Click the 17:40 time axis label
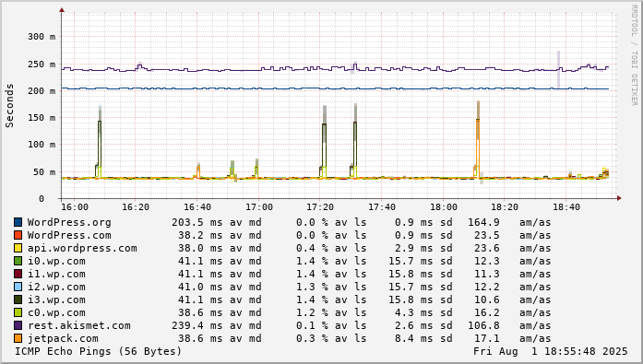The width and height of the screenshot is (643, 364). coord(382,207)
